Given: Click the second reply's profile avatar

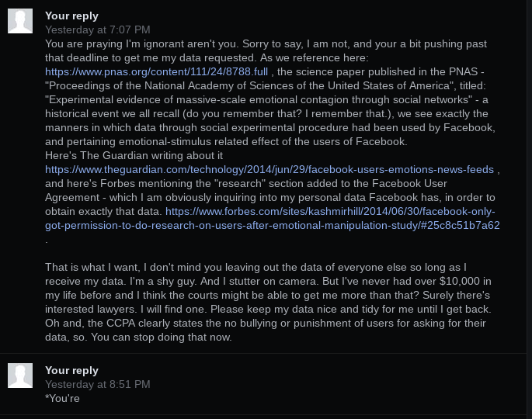Looking at the screenshot, I should 20,376.
